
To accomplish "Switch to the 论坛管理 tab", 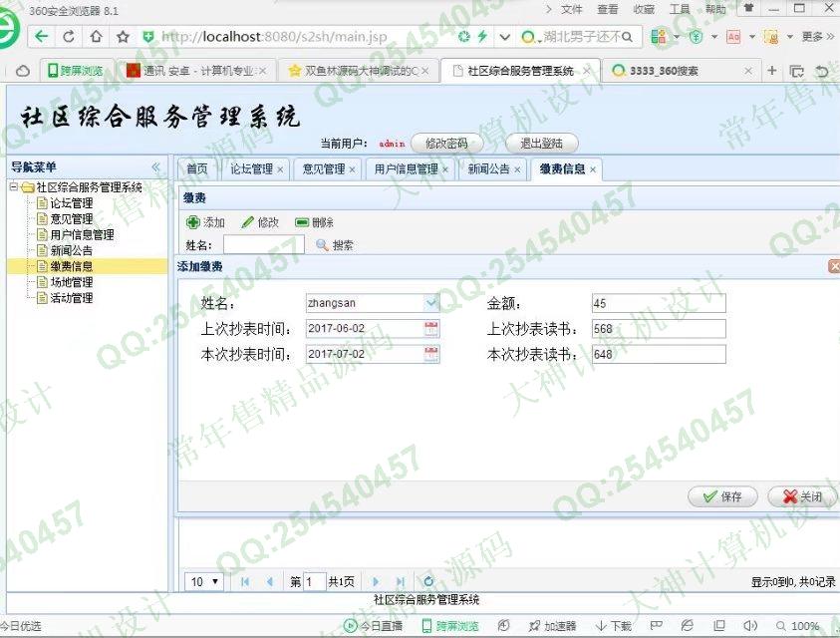I will point(252,168).
